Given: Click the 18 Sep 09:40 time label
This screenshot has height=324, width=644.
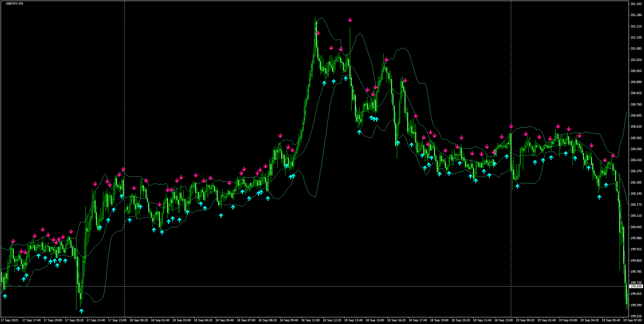Looking at the screenshot, I should coord(289,320).
